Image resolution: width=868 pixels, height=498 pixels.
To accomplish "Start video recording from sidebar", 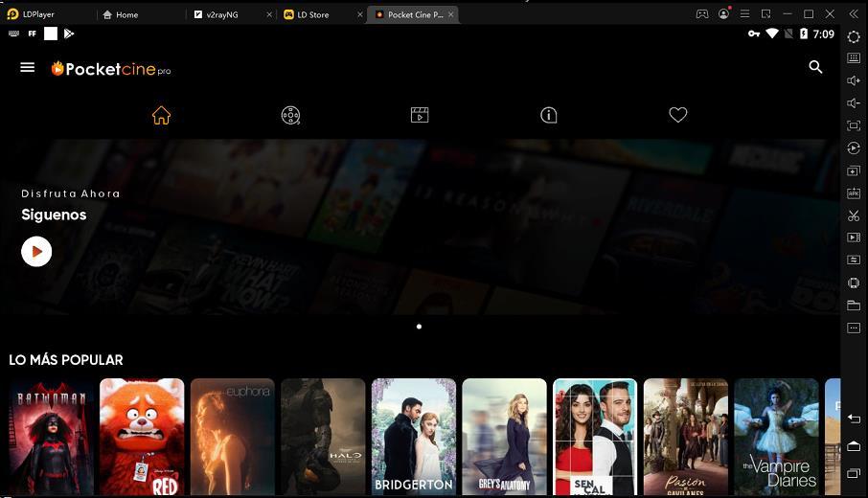I will tap(854, 238).
